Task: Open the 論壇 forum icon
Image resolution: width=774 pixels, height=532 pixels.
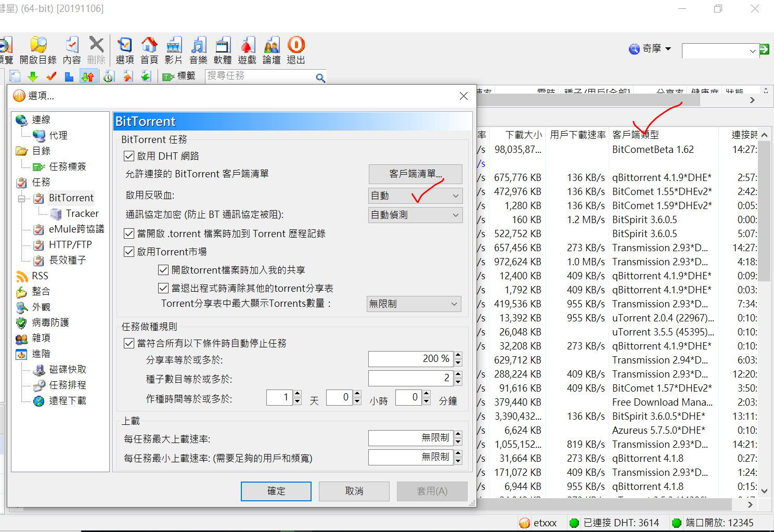Action: click(272, 50)
